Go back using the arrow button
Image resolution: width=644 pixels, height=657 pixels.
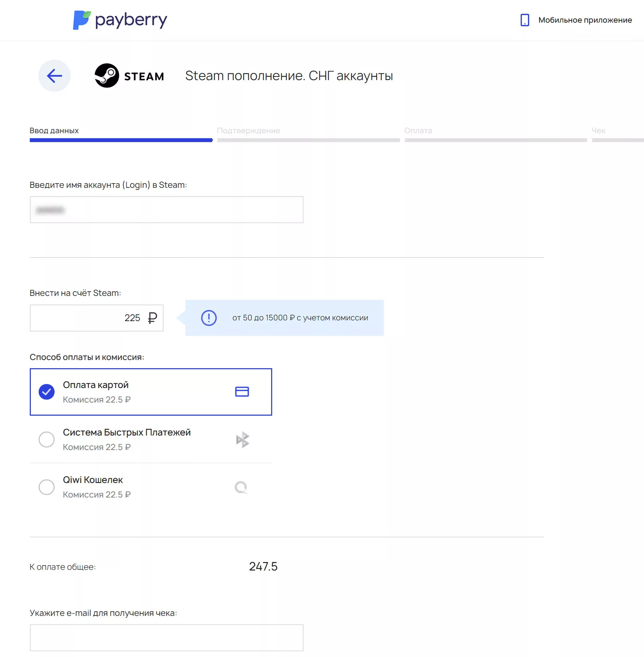tap(54, 75)
